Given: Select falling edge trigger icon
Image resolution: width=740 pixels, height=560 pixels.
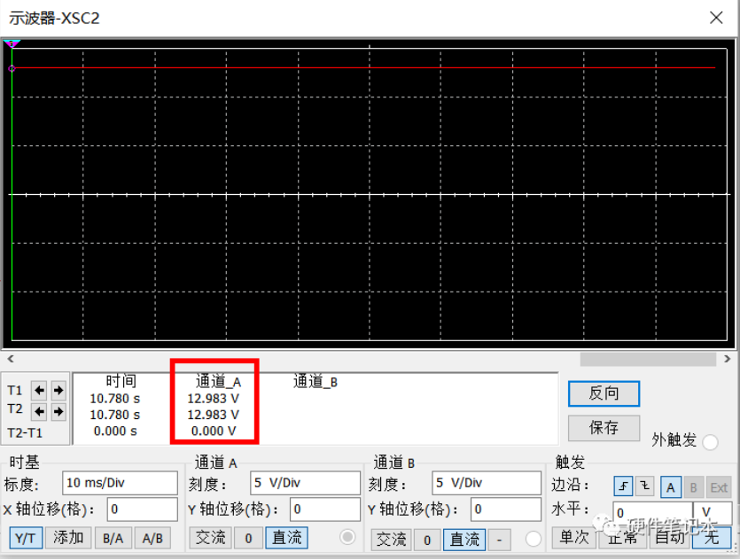Looking at the screenshot, I should (645, 486).
